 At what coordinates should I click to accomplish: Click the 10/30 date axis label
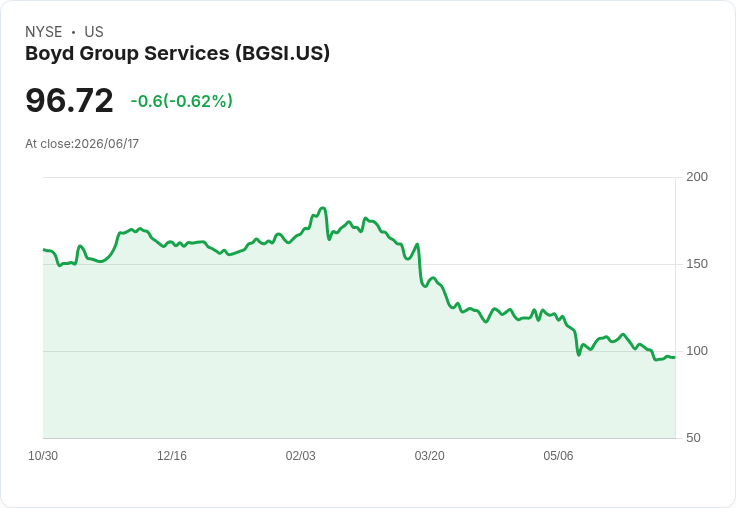click(43, 456)
